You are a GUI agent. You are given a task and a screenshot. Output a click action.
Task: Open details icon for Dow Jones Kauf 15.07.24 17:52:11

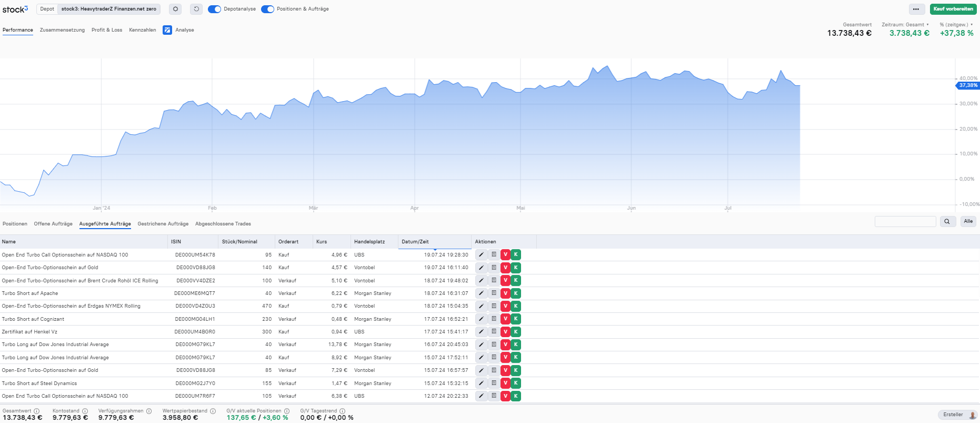[x=494, y=357]
